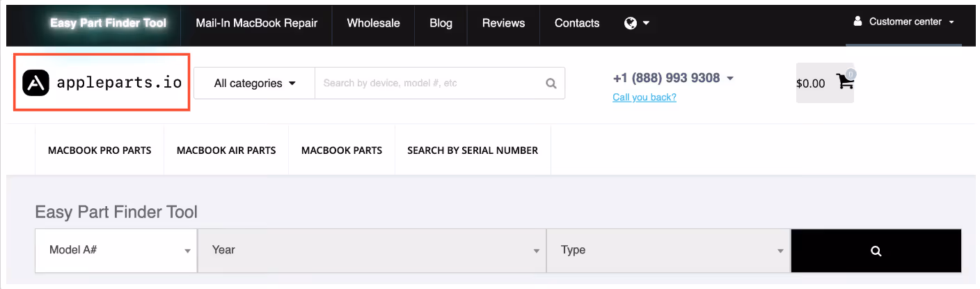Browse MACBOOK AIR PARTS category

click(226, 150)
